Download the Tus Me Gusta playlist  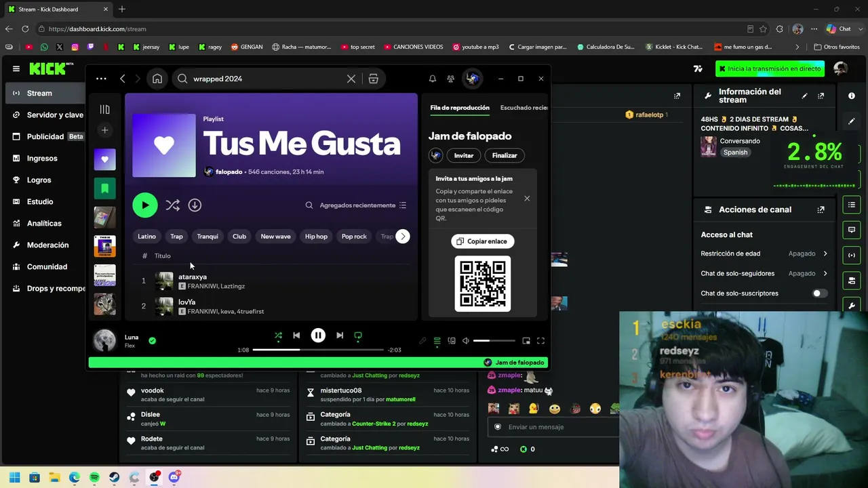point(195,205)
